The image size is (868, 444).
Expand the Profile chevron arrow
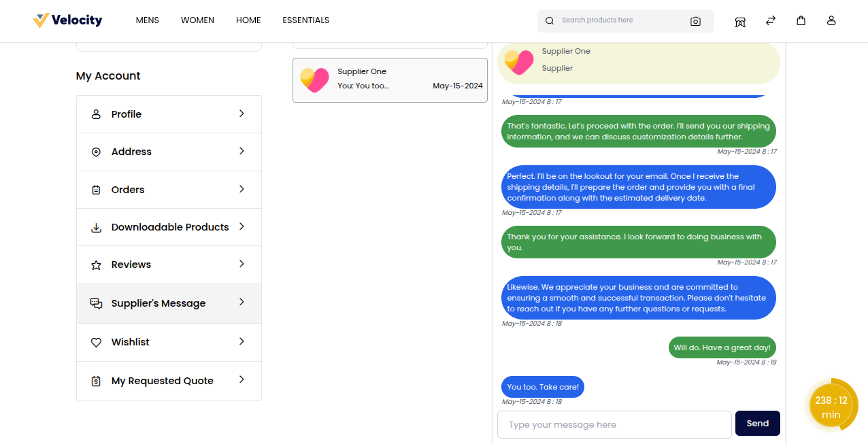click(x=241, y=114)
